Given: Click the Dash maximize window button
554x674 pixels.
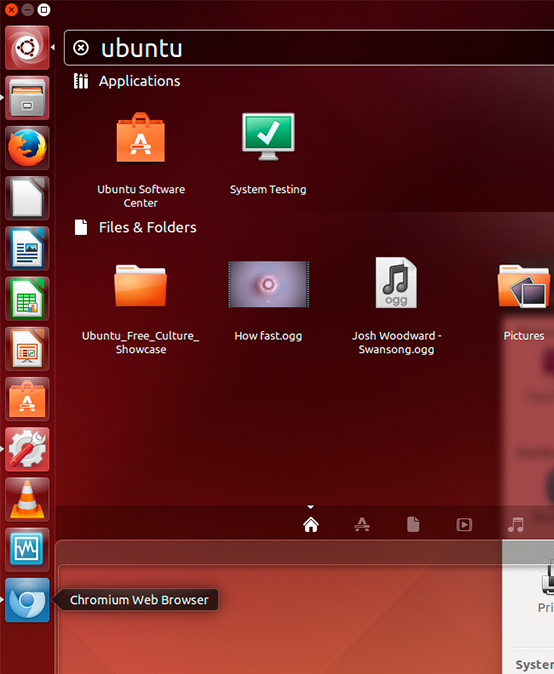Looking at the screenshot, I should pyautogui.click(x=43, y=9).
